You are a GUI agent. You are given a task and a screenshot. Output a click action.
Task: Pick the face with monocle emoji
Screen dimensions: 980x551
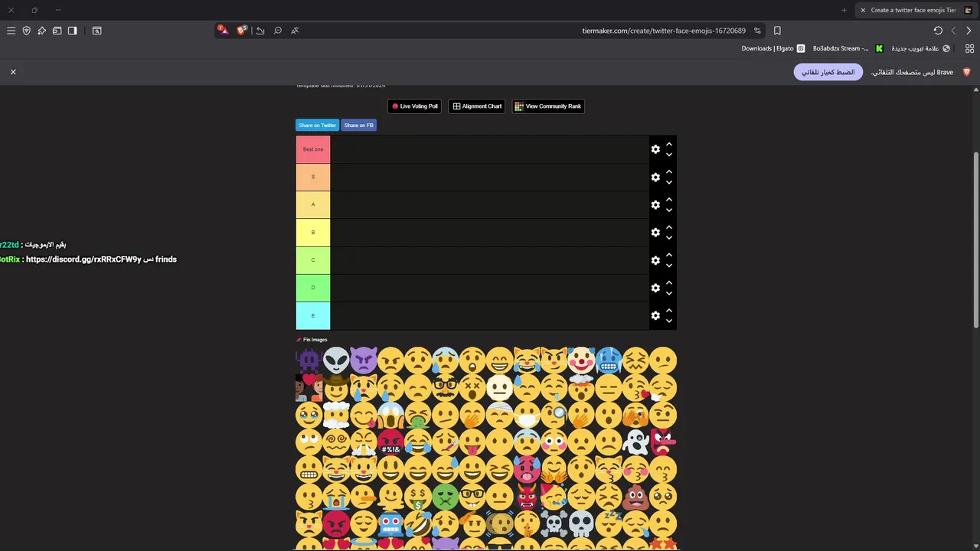554,415
